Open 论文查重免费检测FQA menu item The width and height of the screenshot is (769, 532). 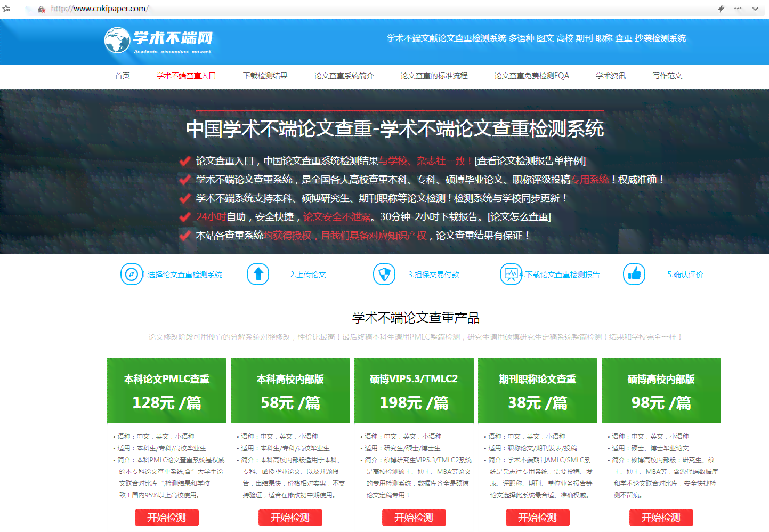[x=531, y=76]
